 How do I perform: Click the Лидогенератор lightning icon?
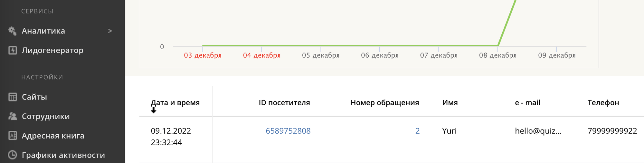click(13, 50)
